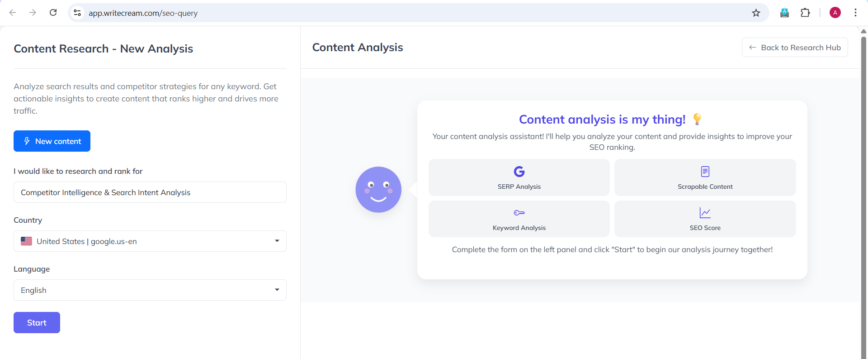Click the New content button
This screenshot has height=359, width=868.
tap(52, 141)
